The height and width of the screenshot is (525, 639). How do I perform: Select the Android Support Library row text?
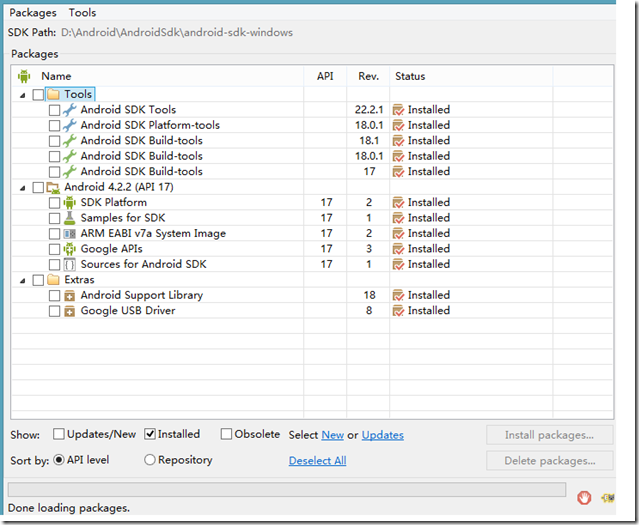coord(142,295)
